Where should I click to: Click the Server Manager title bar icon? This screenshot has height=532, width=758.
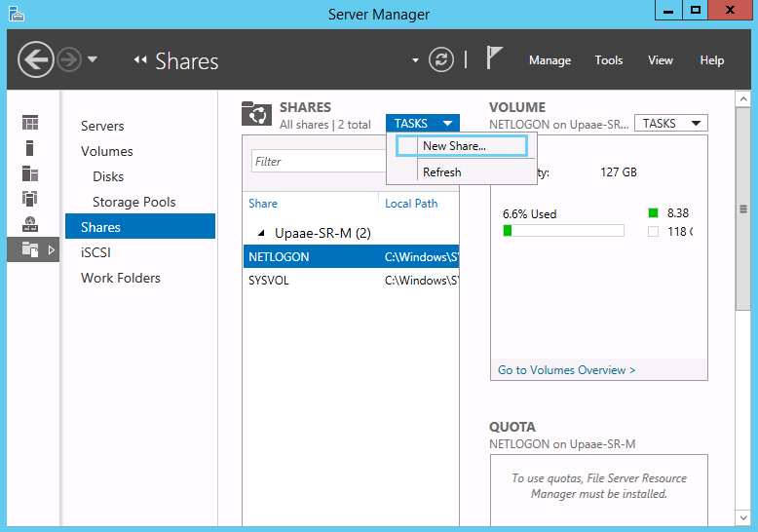pyautogui.click(x=17, y=14)
